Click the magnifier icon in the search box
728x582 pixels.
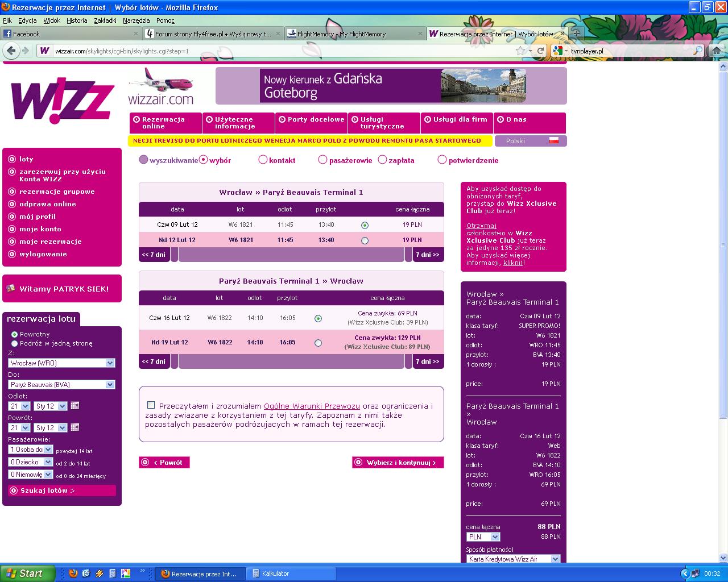(x=698, y=51)
